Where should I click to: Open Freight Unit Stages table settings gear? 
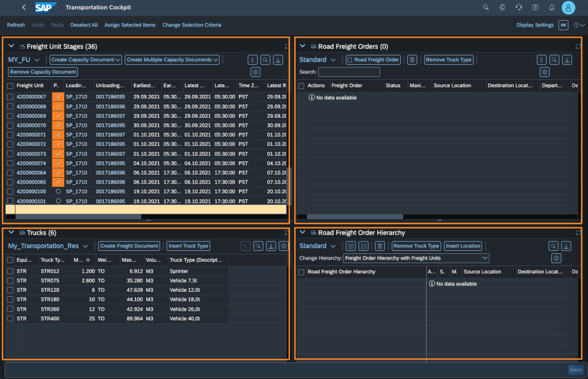coord(256,72)
